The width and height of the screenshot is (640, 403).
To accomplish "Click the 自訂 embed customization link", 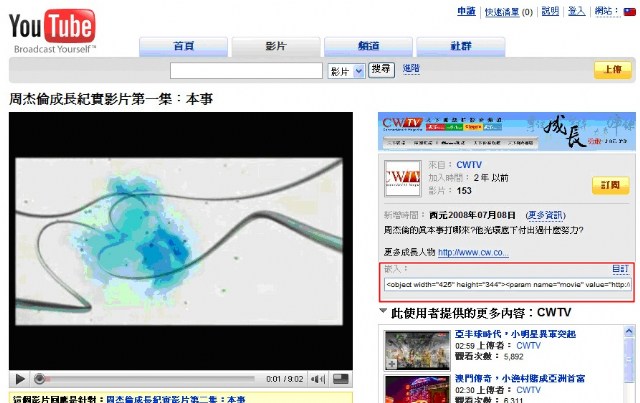I will [620, 269].
